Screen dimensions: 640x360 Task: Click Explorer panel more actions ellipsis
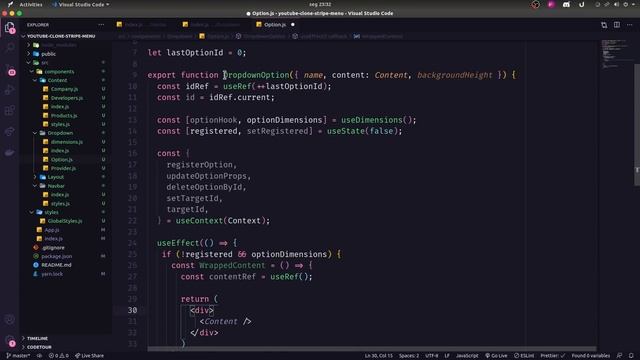(x=101, y=25)
